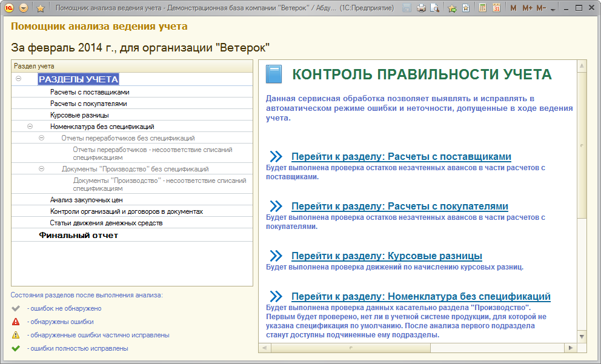The image size is (601, 364).
Task: Open the Calendar tool
Action: point(496,8)
